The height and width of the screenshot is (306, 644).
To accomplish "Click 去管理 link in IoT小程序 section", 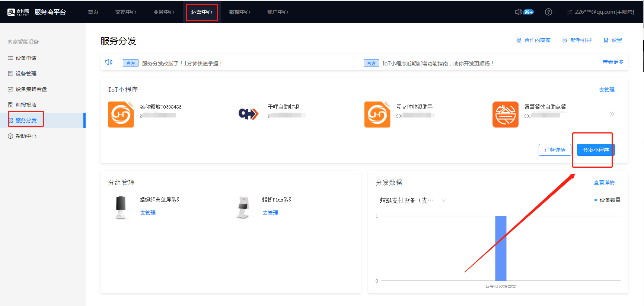I will 607,90.
